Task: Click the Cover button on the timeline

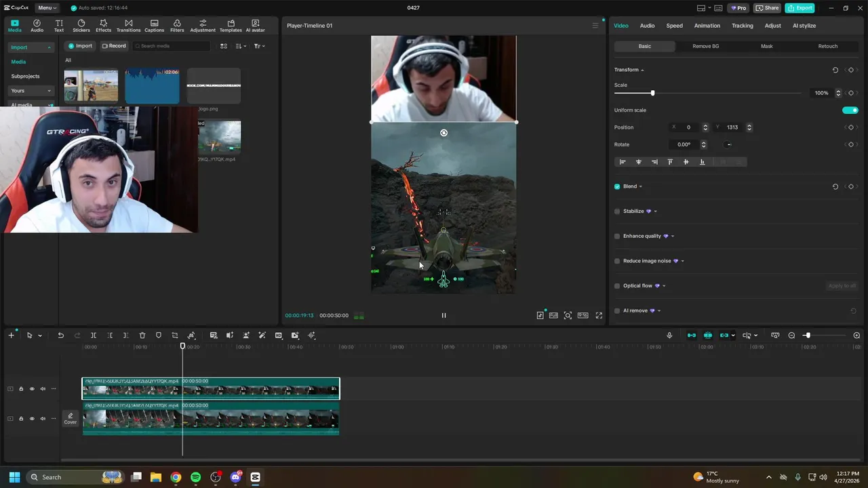Action: pos(71,419)
